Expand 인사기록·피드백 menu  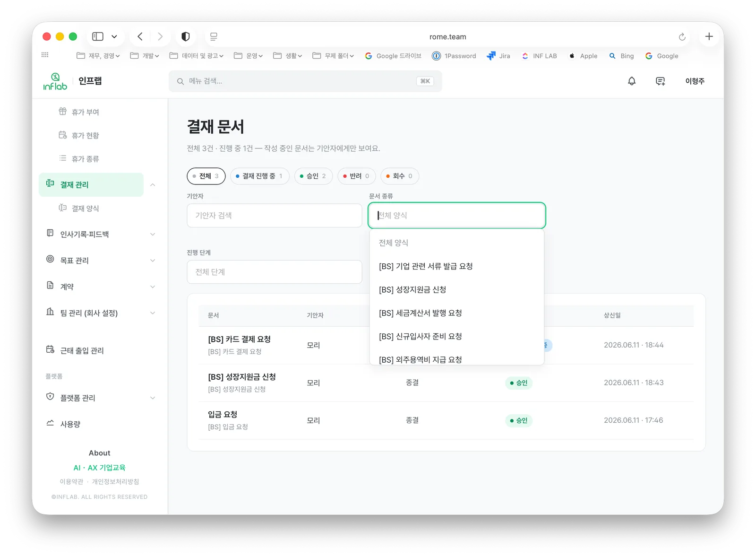100,234
